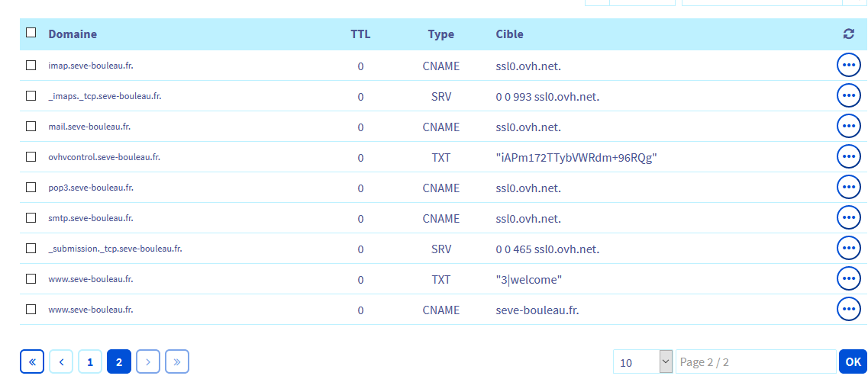Open the rows-per-page dropdown showing 10
This screenshot has width=868, height=379.
tap(643, 362)
